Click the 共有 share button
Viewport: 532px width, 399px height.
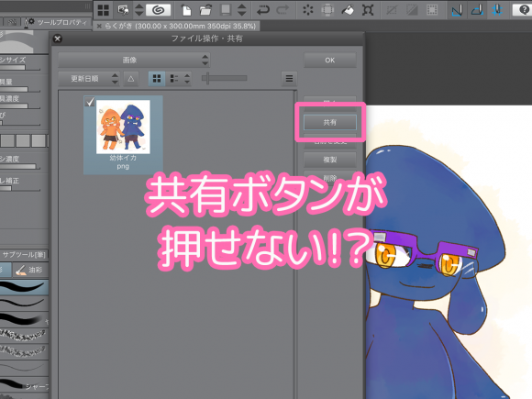(330, 122)
